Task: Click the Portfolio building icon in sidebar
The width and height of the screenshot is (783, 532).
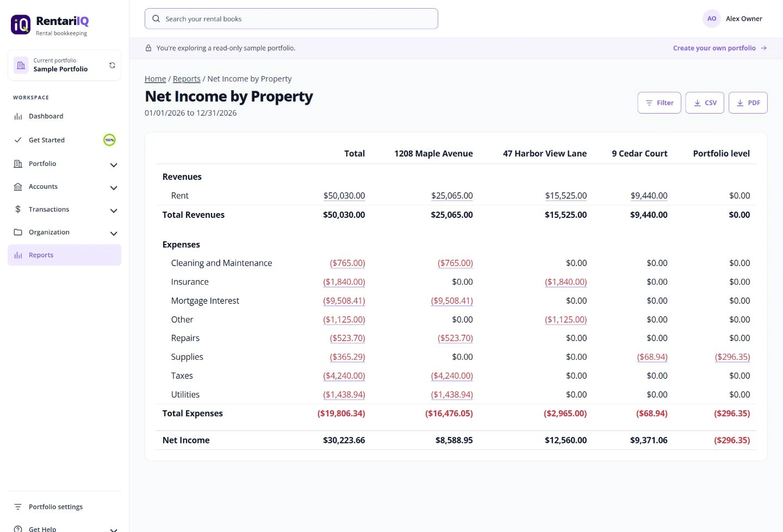Action: click(18, 164)
